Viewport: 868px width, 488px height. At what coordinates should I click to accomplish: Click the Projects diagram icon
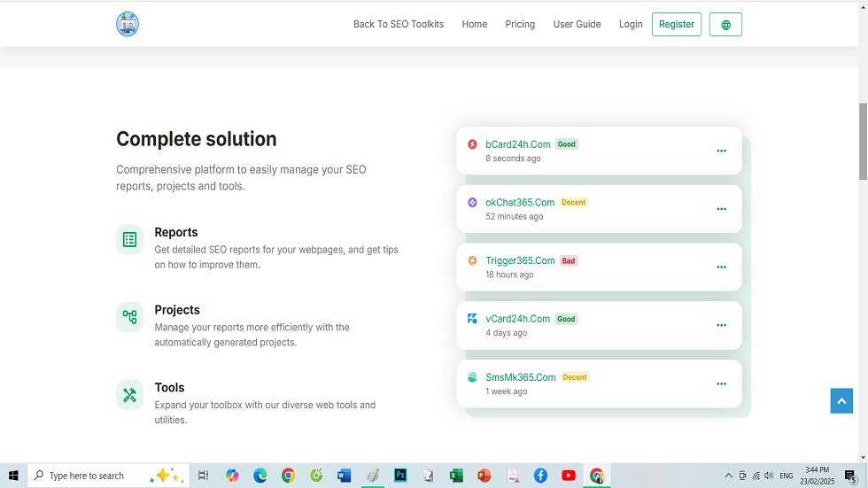pos(129,317)
